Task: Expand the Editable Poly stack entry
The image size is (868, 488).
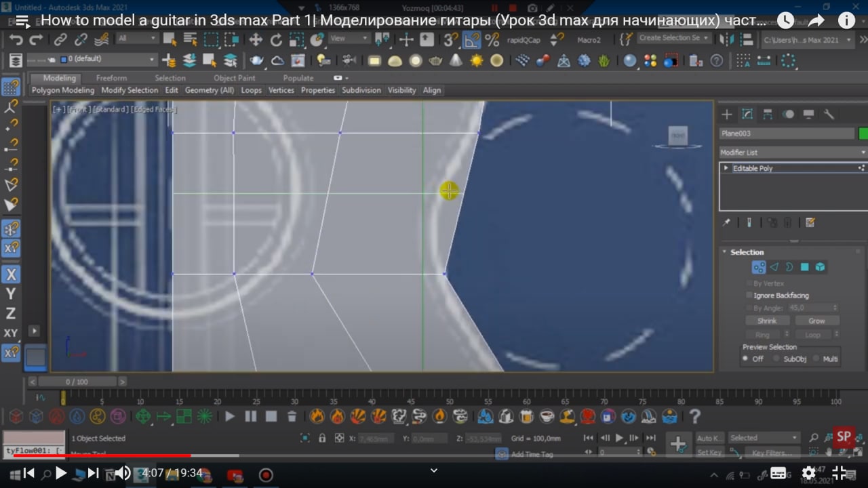Action: [x=726, y=168]
